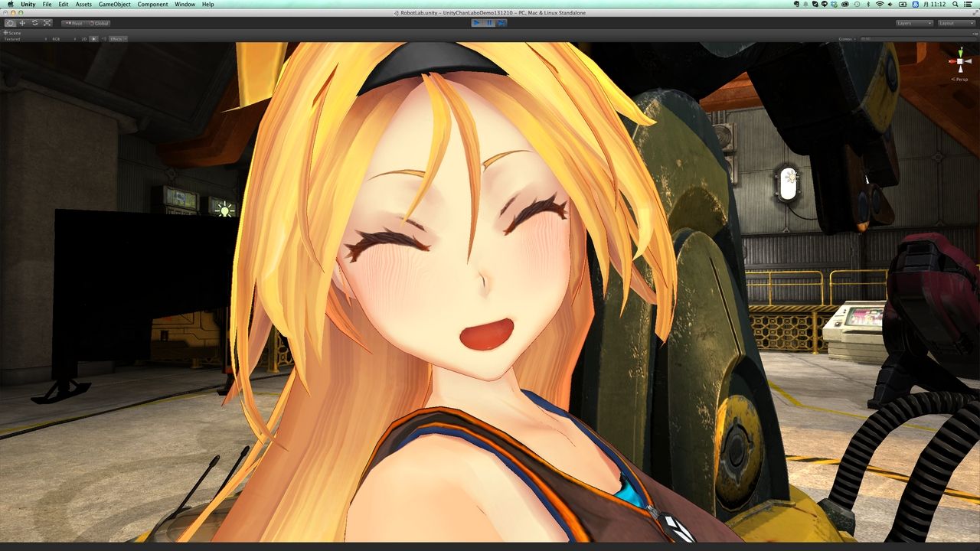Image resolution: width=980 pixels, height=551 pixels.
Task: Click red X axis of orientation gizmo
Action: coord(952,61)
